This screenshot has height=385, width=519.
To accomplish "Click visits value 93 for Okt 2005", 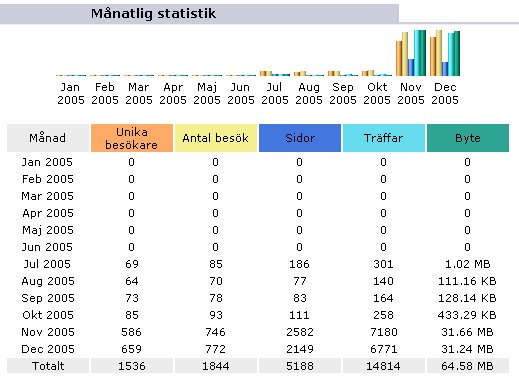I will (x=216, y=315).
